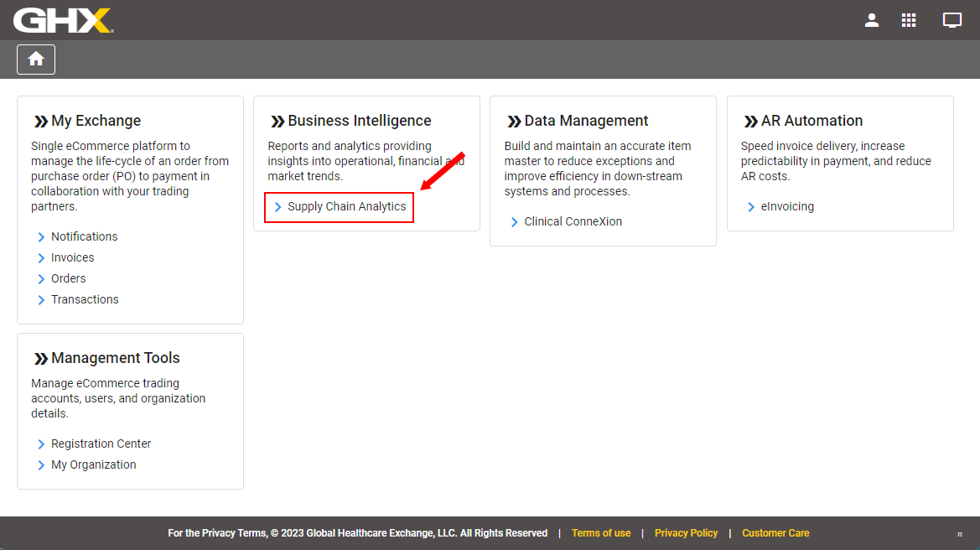Click the Home icon button

coord(35,60)
